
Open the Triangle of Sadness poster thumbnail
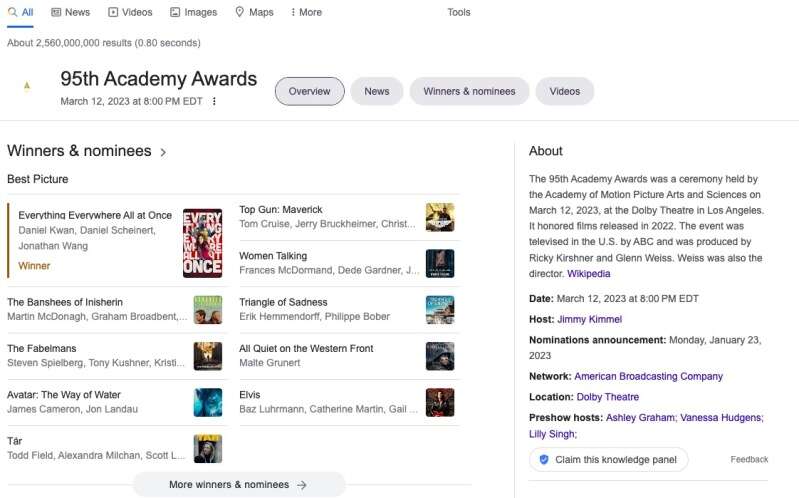pyautogui.click(x=440, y=309)
